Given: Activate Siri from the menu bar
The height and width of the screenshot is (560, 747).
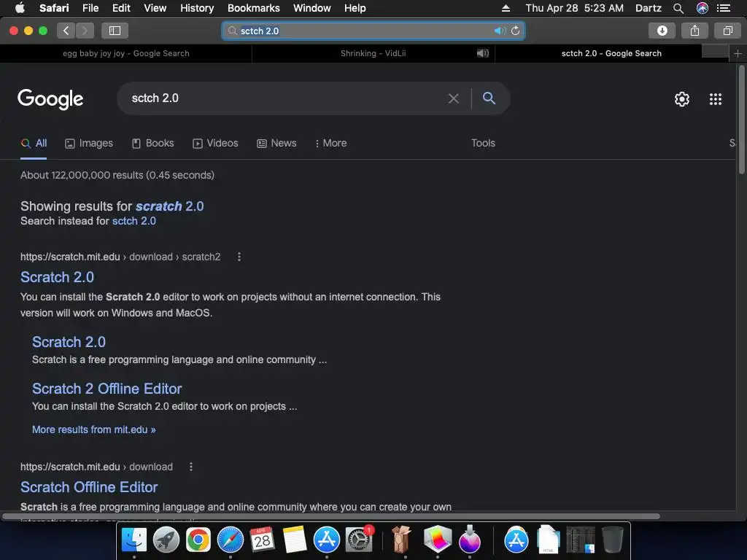Looking at the screenshot, I should click(x=703, y=8).
